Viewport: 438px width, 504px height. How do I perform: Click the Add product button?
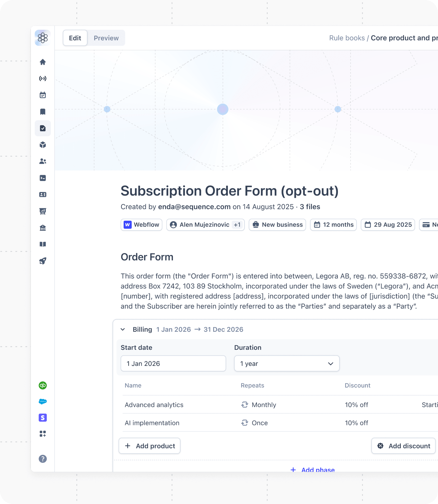pos(150,446)
